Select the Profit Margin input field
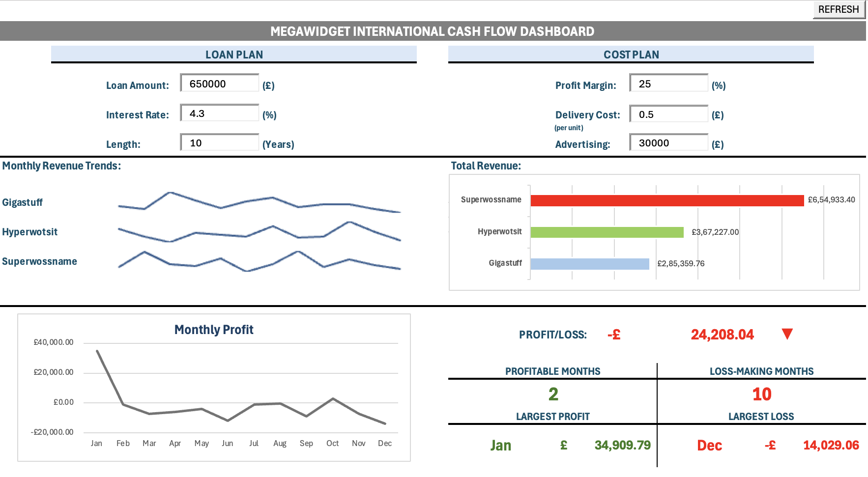This screenshot has width=868, height=477. (x=668, y=83)
